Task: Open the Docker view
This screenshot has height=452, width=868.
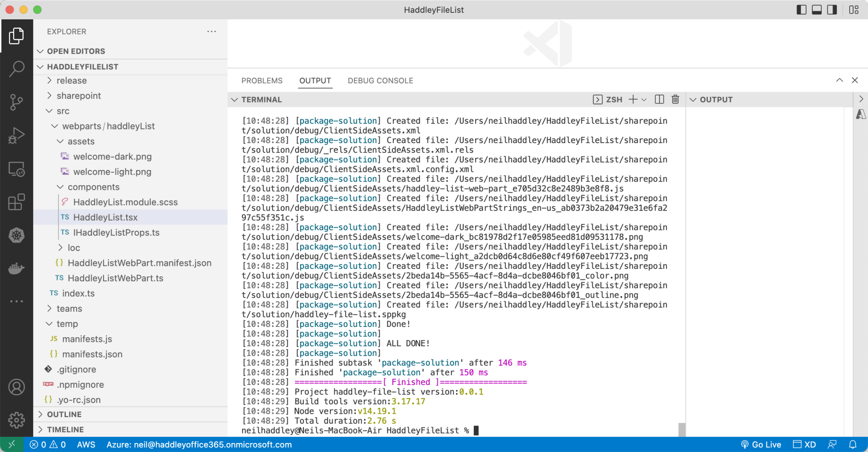Action: click(17, 268)
